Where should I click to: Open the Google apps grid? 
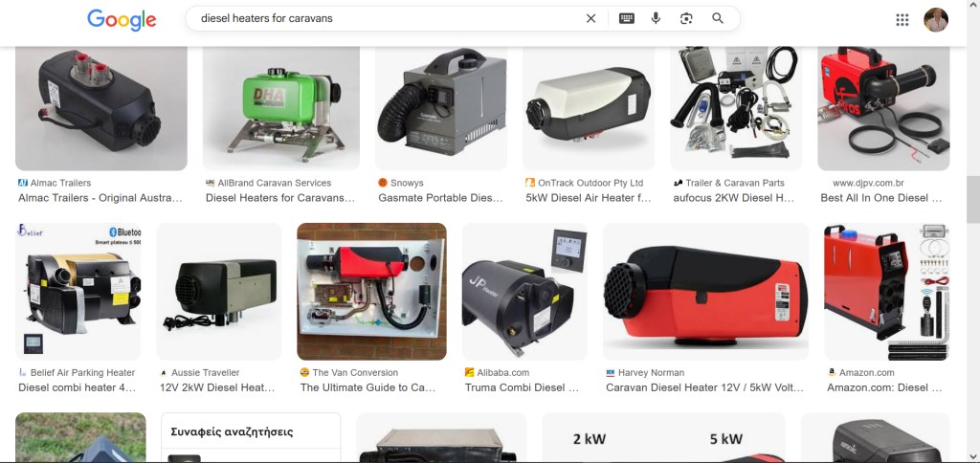point(902,19)
